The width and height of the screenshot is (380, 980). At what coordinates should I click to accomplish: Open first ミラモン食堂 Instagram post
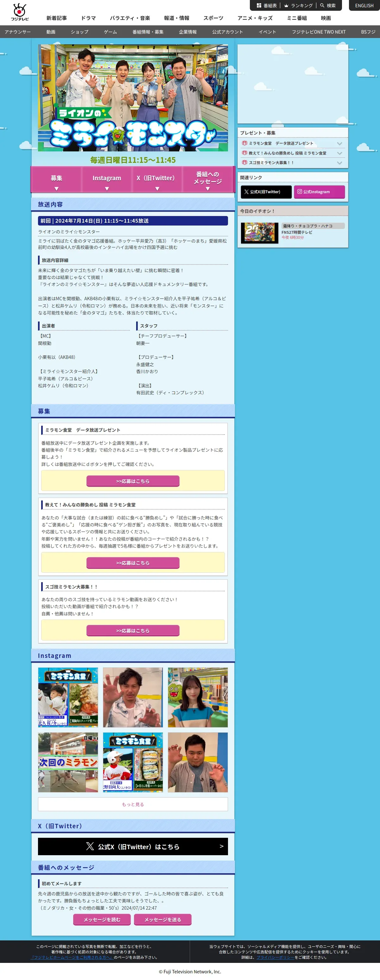tap(68, 697)
